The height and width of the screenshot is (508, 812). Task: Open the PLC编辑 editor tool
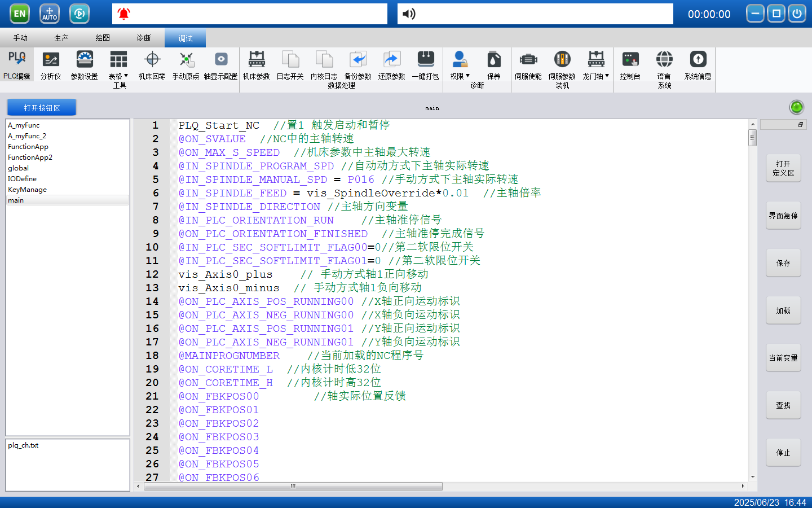pos(17,65)
